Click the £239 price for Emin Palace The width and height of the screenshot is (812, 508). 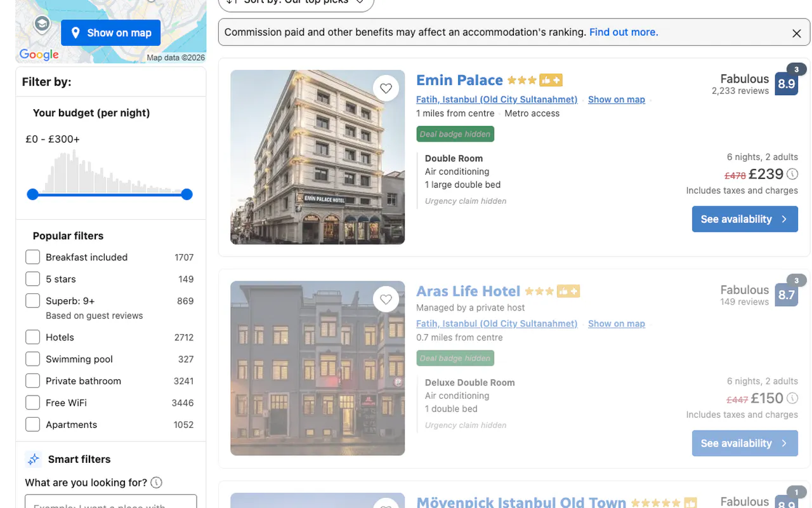766,174
